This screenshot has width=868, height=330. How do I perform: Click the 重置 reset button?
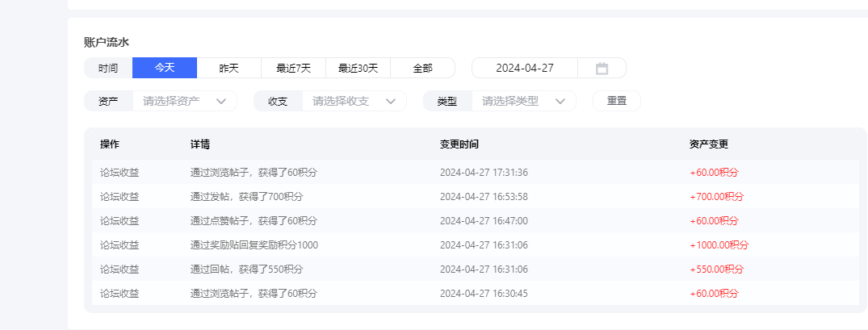click(x=617, y=101)
